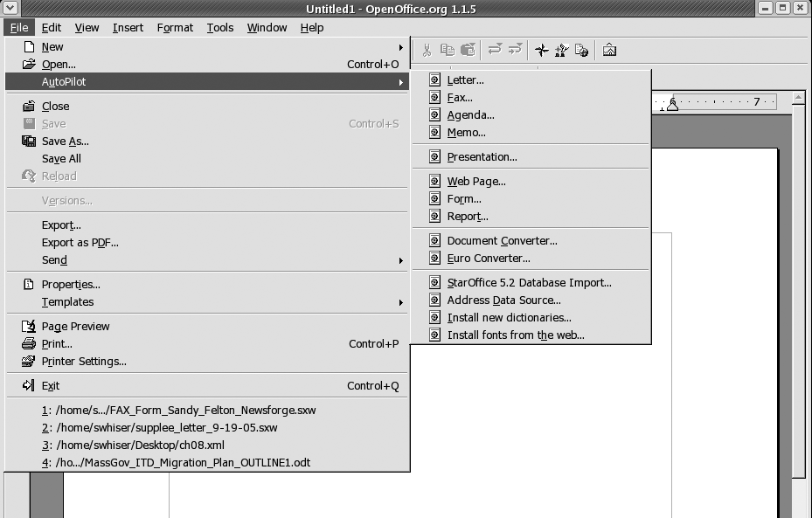
Task: Select Exit in the File menu
Action: click(207, 386)
